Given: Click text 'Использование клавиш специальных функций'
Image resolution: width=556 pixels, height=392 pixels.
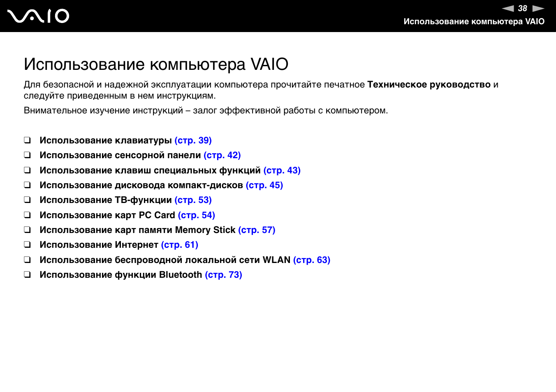Looking at the screenshot, I should 150,171.
